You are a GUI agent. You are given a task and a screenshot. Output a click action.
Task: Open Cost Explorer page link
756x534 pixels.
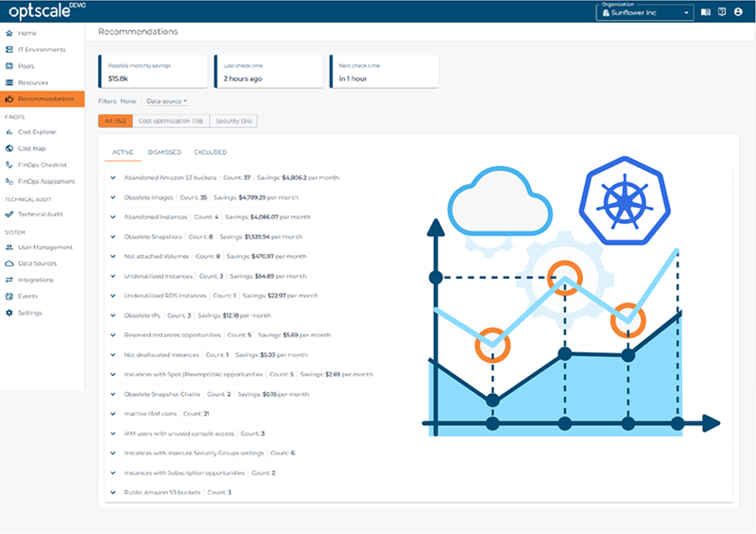[37, 132]
